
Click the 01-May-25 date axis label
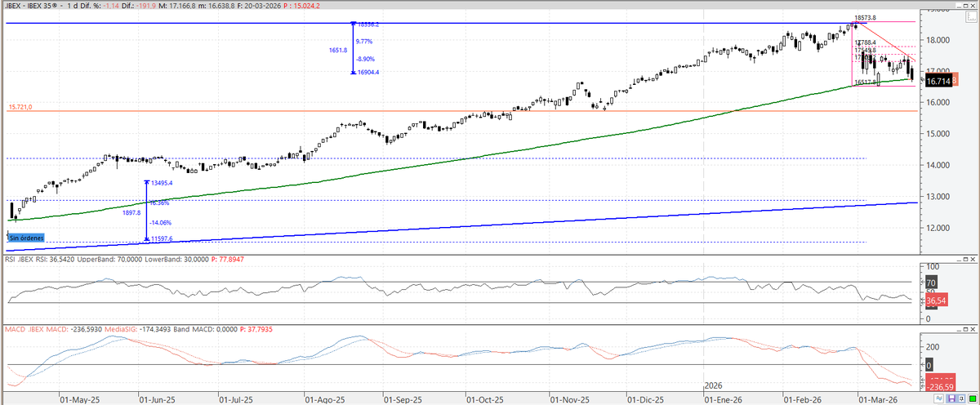tap(78, 400)
